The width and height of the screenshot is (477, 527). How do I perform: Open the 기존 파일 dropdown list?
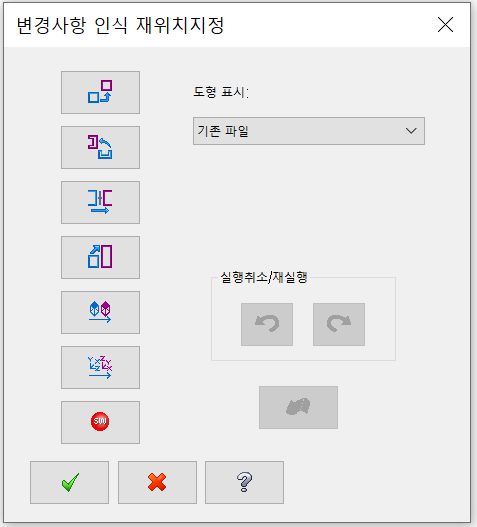click(309, 131)
